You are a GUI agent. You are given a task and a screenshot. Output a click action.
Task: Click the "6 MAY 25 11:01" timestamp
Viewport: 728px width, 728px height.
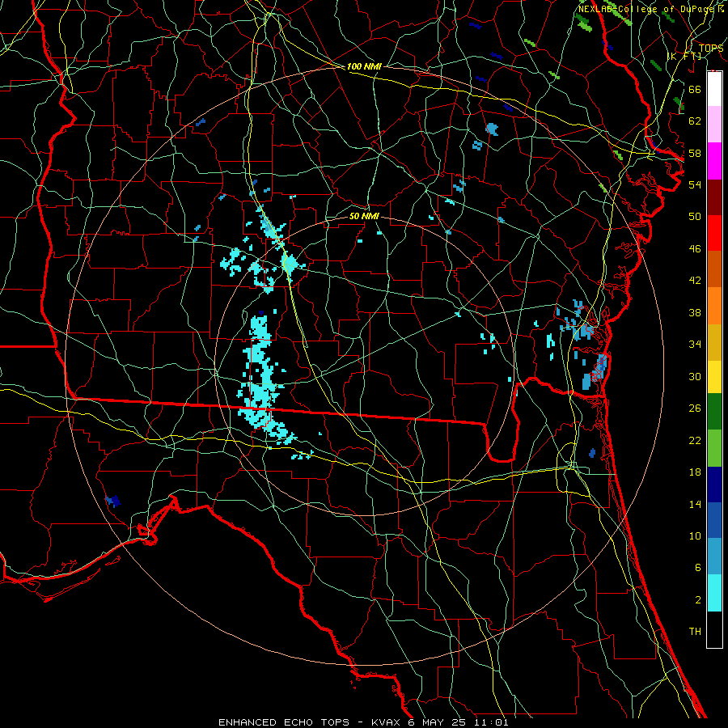click(459, 722)
